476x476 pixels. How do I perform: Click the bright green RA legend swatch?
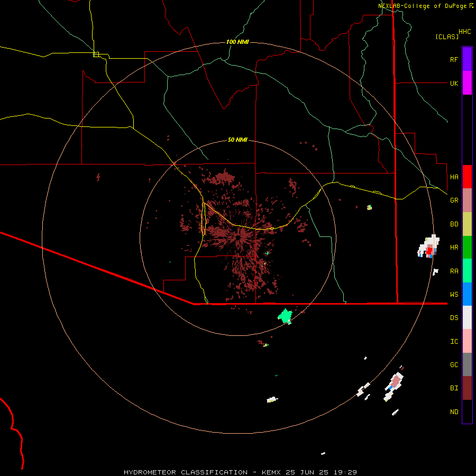[x=467, y=271]
